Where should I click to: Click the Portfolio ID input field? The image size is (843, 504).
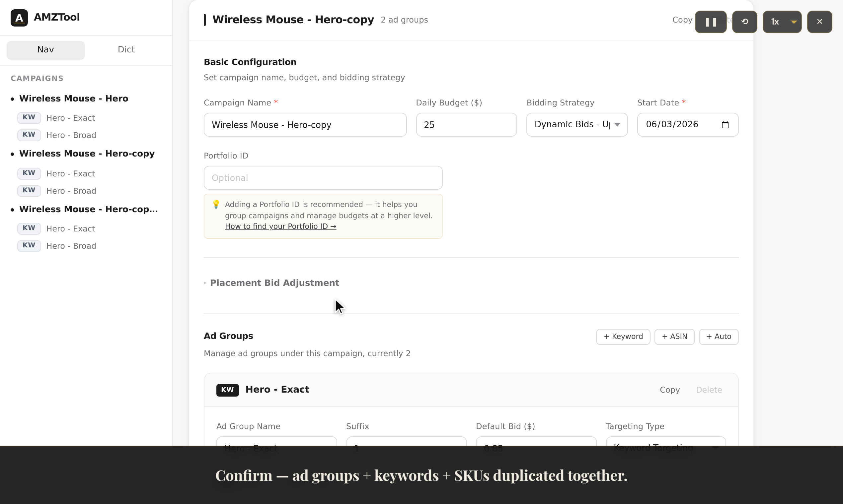pyautogui.click(x=323, y=178)
